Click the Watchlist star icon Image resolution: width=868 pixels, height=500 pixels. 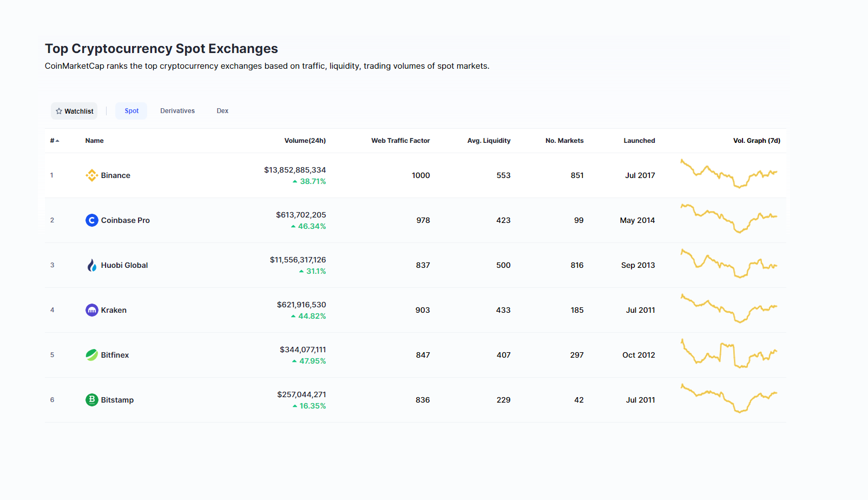click(59, 111)
